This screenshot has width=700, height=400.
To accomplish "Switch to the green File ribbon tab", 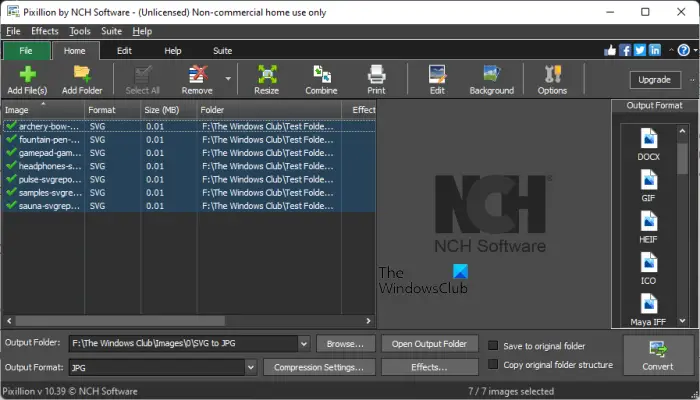I will pos(26,51).
